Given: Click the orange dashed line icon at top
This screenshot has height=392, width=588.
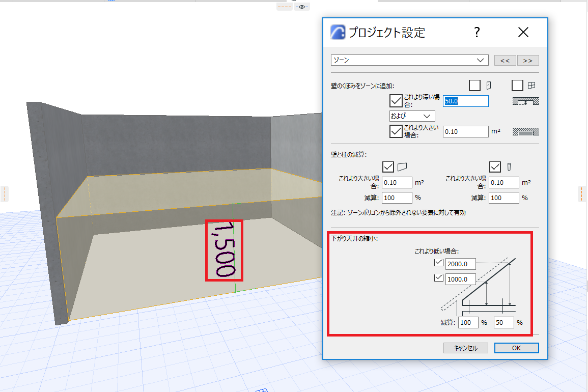Looking at the screenshot, I should 284,7.
